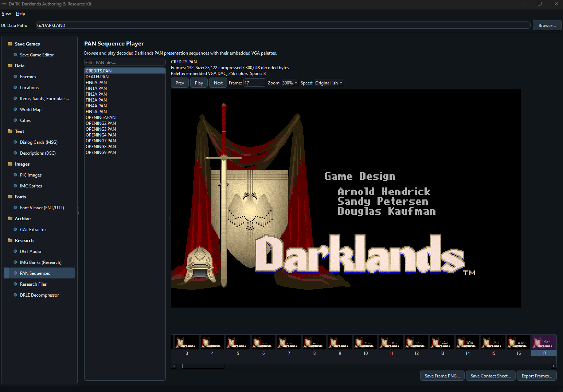Click the Images folder icon in sidebar
563x392 pixels.
click(10, 164)
